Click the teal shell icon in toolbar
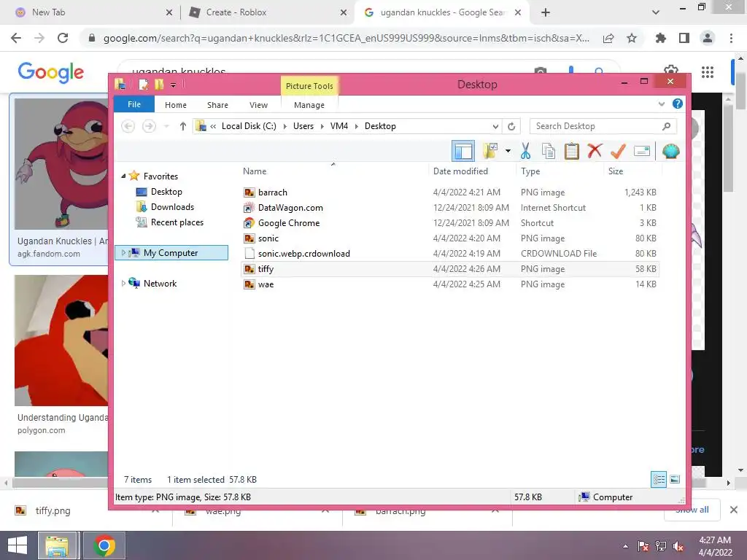Screen dimensions: 747x560 coord(670,151)
